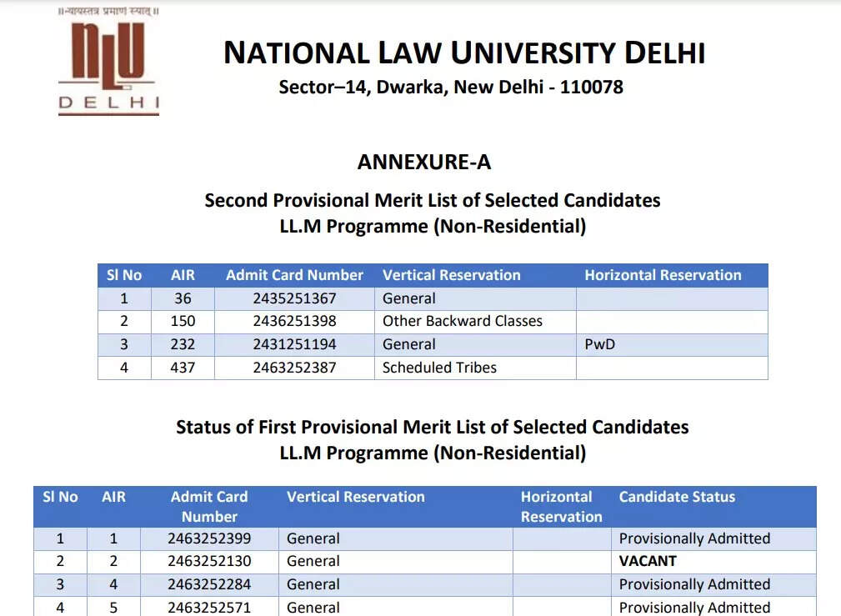The height and width of the screenshot is (616, 841).
Task: Click AIR value 437
Action: tap(183, 368)
